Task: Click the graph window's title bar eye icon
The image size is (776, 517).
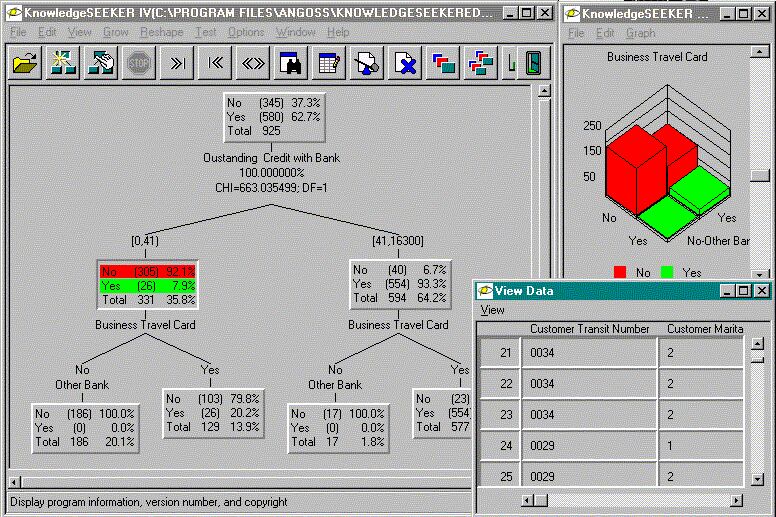Action: (572, 13)
